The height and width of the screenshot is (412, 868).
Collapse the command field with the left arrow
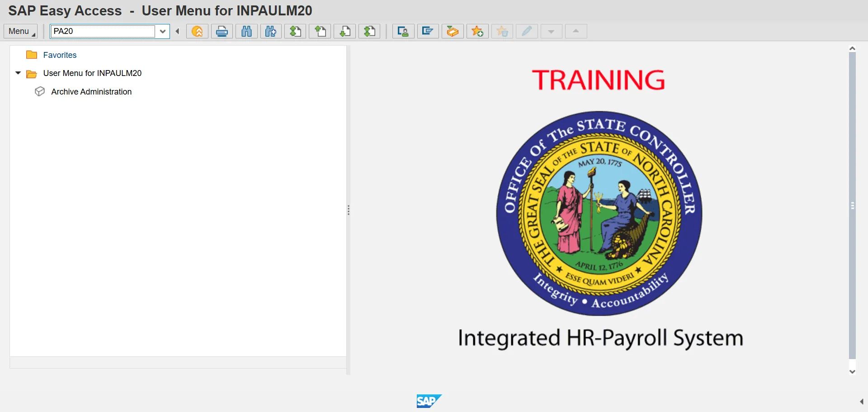[178, 31]
